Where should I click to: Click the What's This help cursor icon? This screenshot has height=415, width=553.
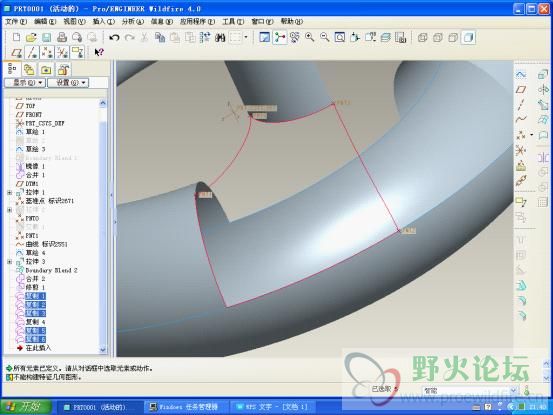(x=99, y=52)
